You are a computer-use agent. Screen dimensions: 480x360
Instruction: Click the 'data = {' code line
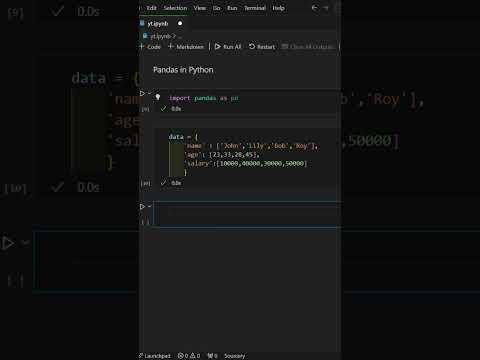pos(183,137)
